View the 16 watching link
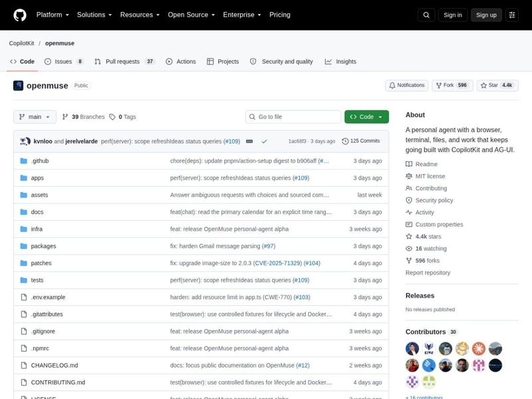 click(x=426, y=248)
